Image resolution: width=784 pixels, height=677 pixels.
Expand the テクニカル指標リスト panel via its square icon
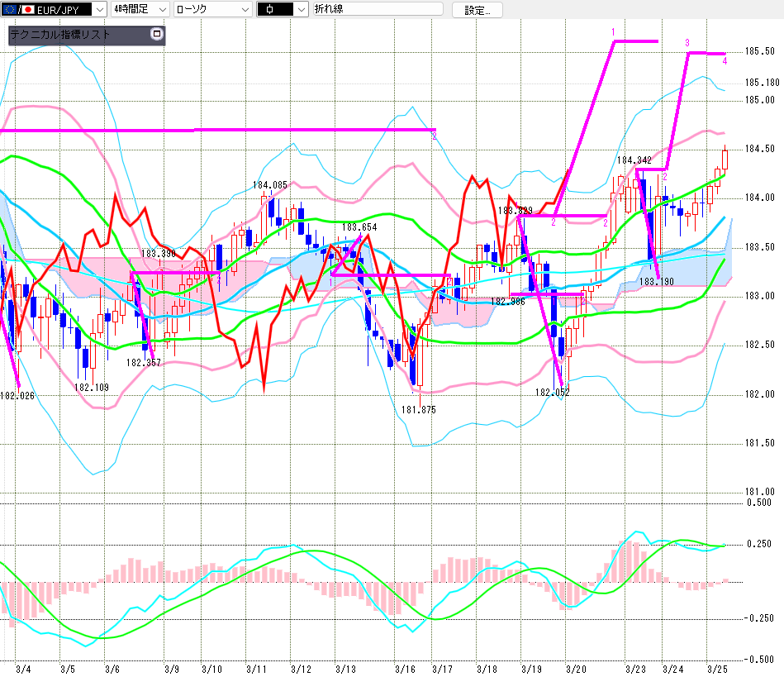click(x=157, y=35)
